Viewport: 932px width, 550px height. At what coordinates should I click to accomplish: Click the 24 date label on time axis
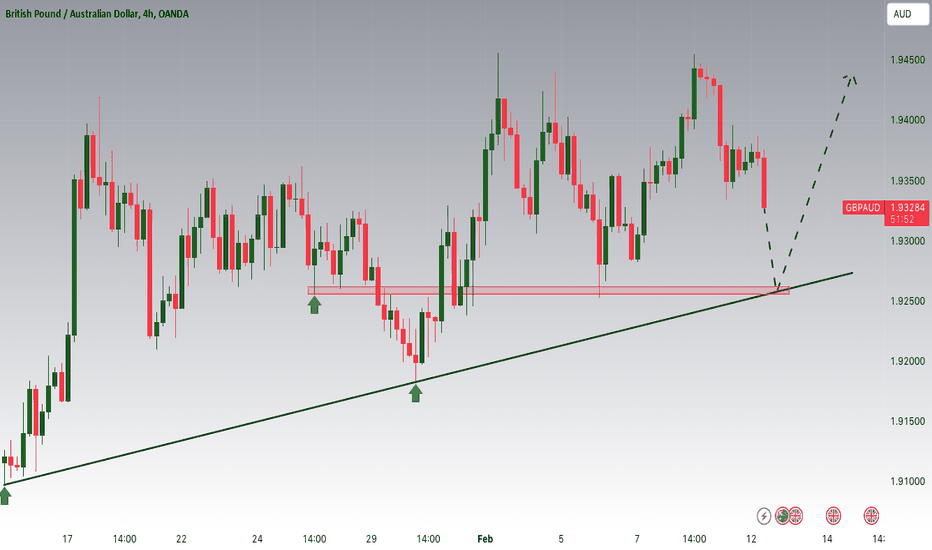[x=257, y=539]
